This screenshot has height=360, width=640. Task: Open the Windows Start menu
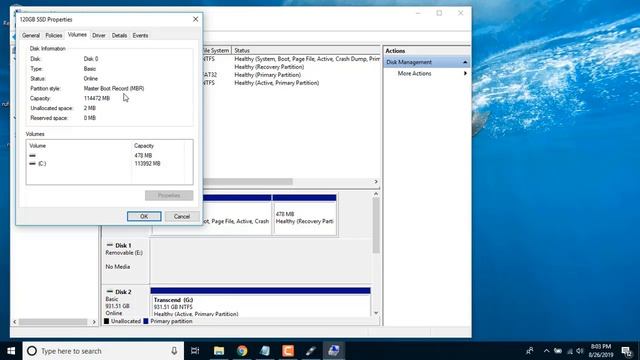[x=11, y=351]
